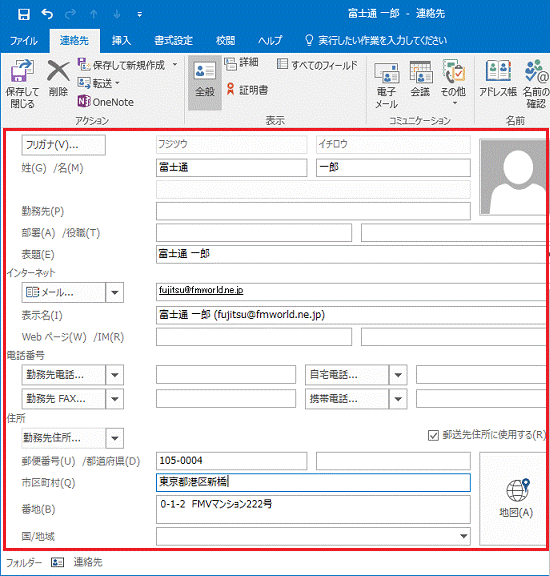550x576 pixels.
Task: Go to previous item with up arrow
Action: click(94, 14)
